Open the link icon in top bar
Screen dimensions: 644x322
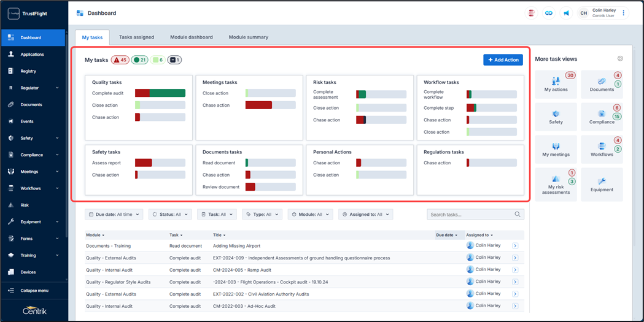(x=549, y=13)
